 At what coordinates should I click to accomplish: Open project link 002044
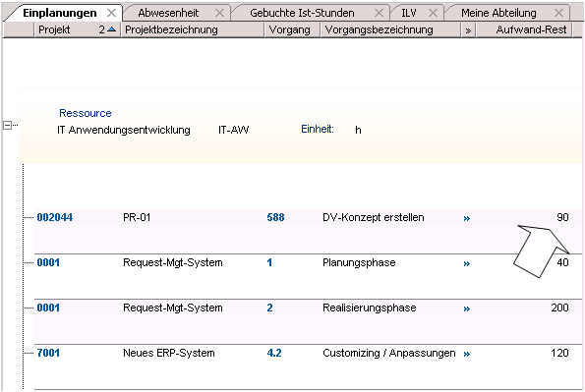pyautogui.click(x=54, y=217)
